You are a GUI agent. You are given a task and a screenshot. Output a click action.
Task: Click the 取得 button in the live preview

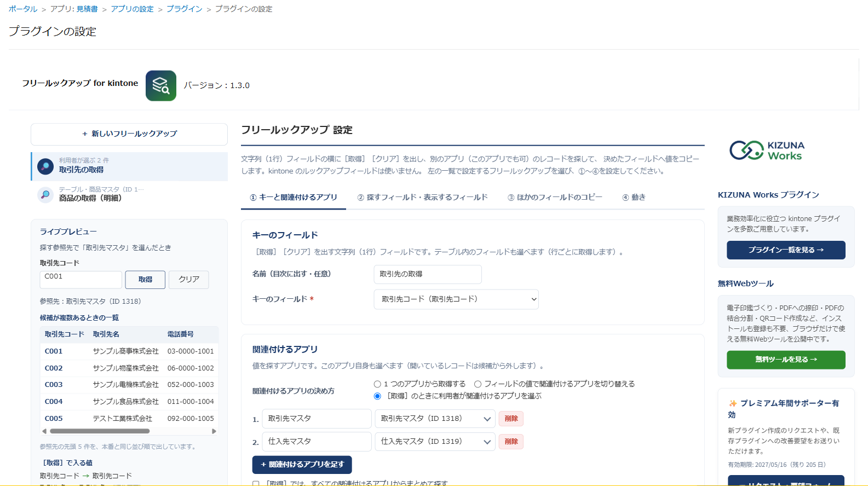(145, 280)
